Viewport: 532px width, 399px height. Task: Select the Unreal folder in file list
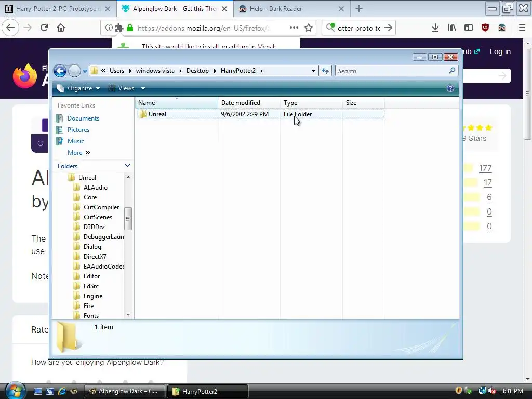click(261, 114)
